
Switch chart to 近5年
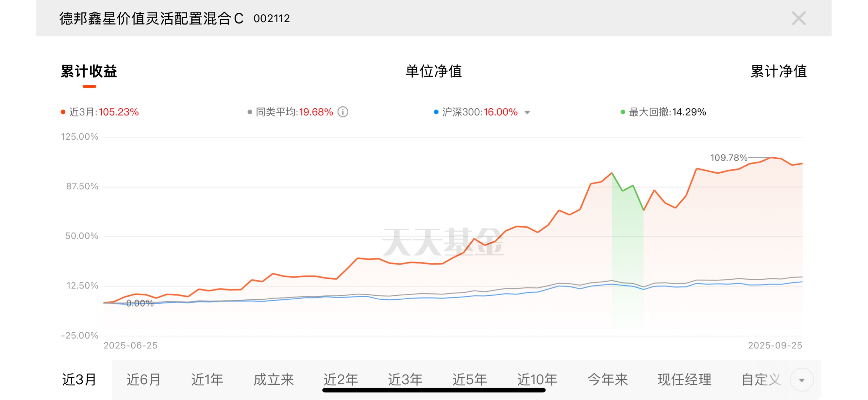tap(470, 380)
